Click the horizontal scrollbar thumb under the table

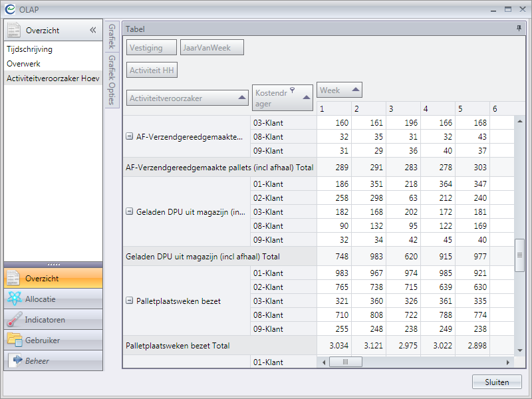coord(346,362)
